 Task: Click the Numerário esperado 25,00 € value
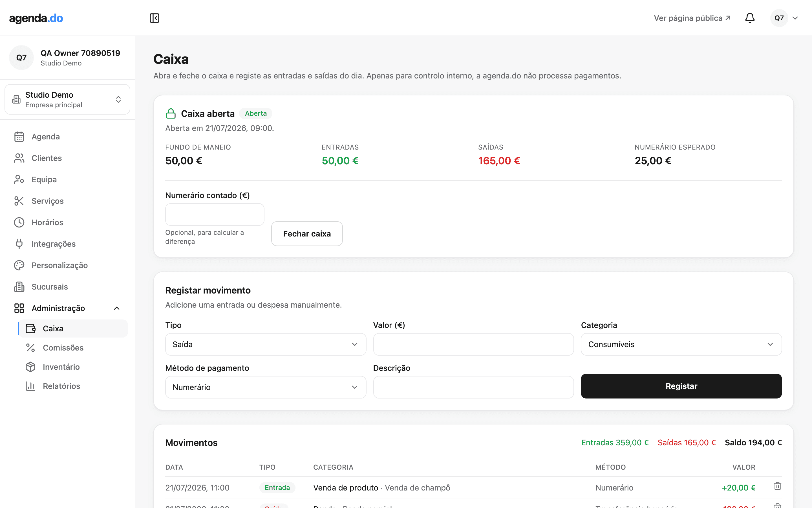(x=653, y=161)
